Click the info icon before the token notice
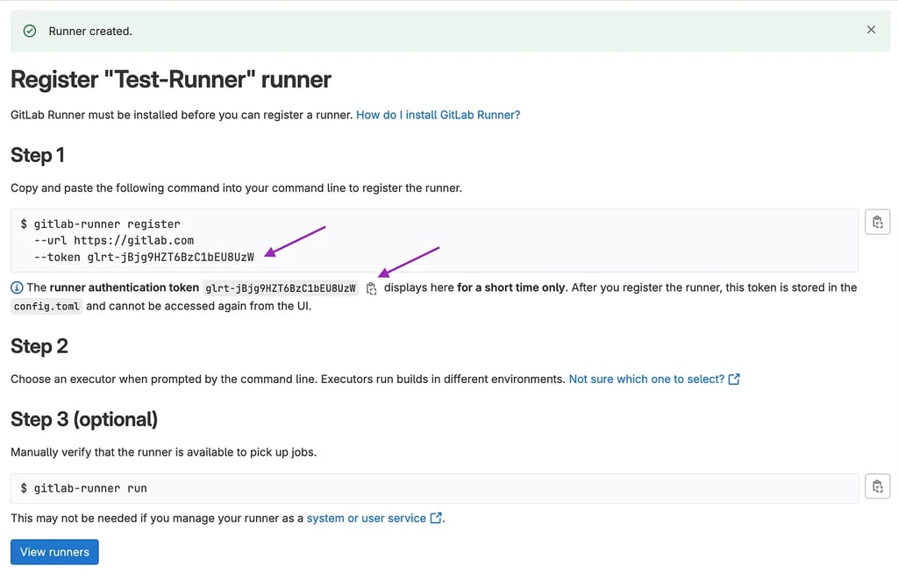Viewport: 898px width, 588px height. pyautogui.click(x=15, y=287)
